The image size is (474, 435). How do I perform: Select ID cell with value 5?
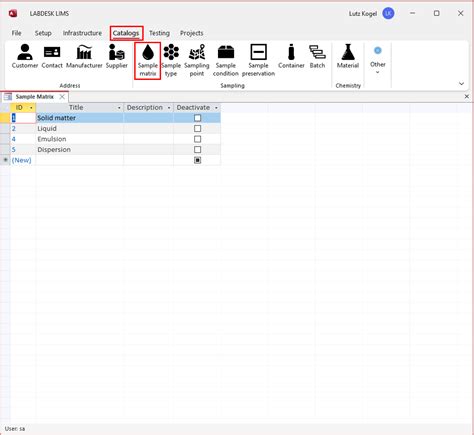click(23, 150)
